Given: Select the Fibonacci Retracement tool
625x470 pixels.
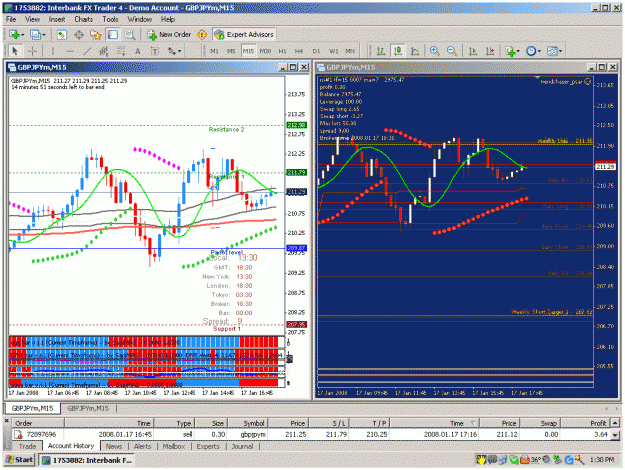Looking at the screenshot, I should click(x=121, y=51).
